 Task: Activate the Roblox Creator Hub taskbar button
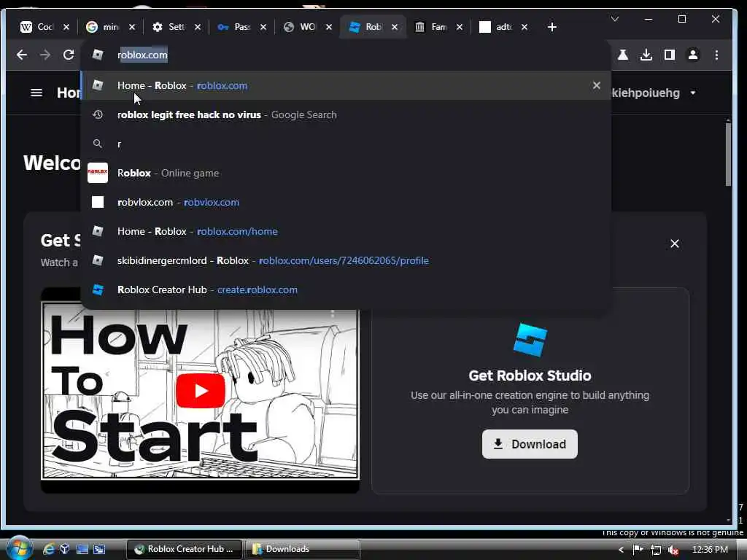point(185,549)
